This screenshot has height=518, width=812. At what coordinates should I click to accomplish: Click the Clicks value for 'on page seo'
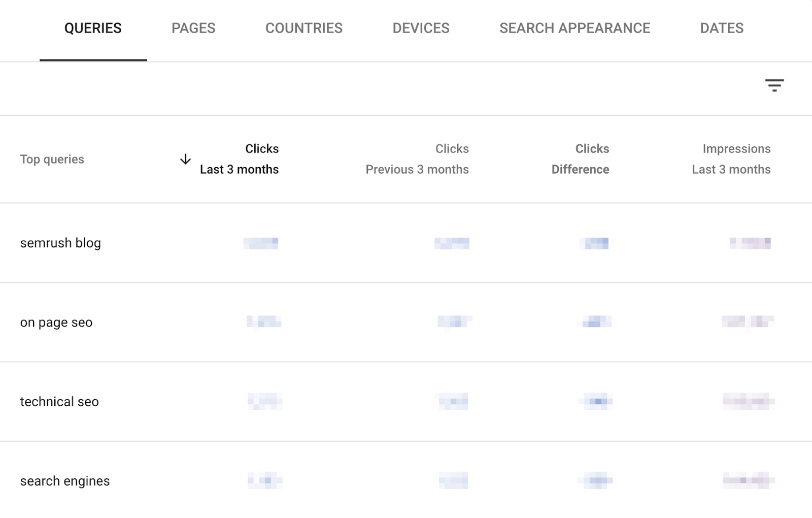pyautogui.click(x=264, y=322)
